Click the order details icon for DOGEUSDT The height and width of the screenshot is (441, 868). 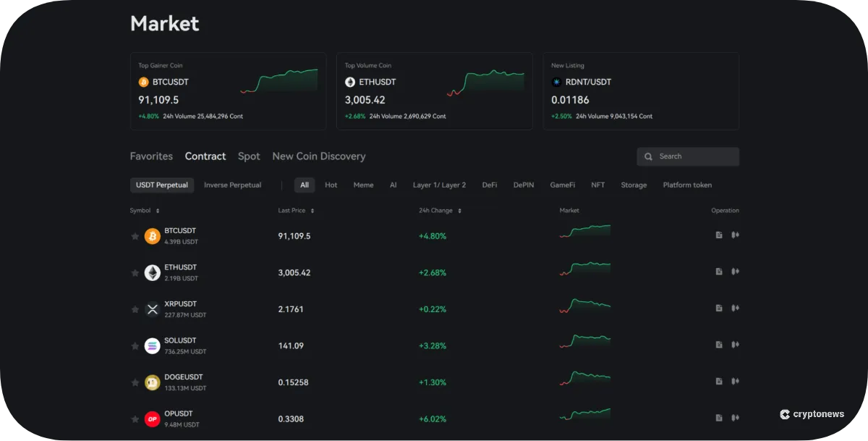(718, 382)
